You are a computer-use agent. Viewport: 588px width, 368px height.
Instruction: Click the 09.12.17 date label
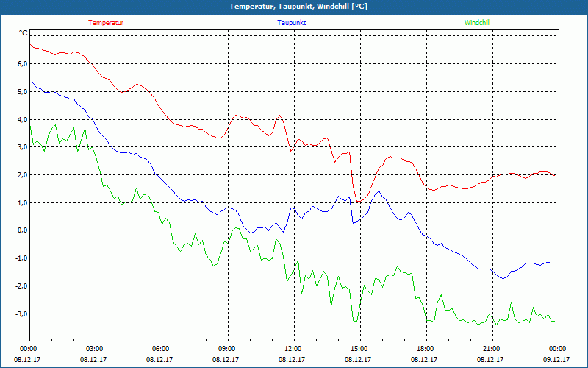coord(556,359)
